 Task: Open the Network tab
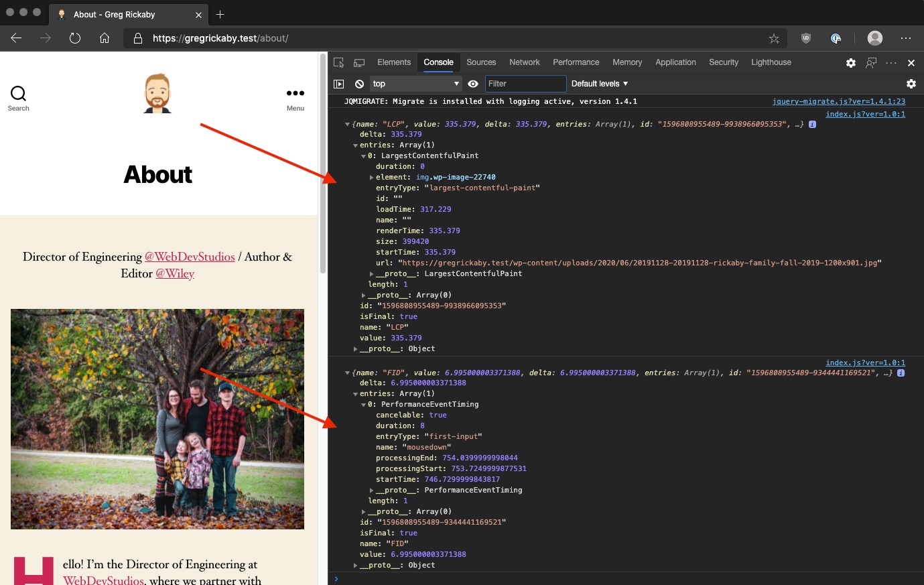coord(525,62)
